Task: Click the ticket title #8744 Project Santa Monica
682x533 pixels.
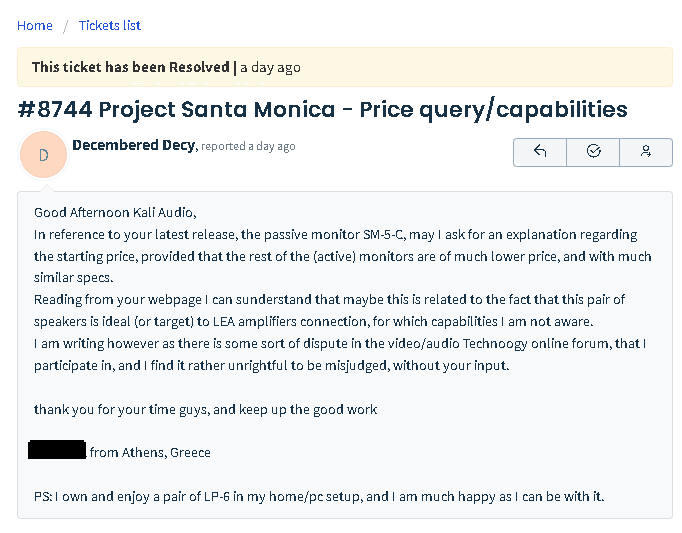Action: (322, 109)
